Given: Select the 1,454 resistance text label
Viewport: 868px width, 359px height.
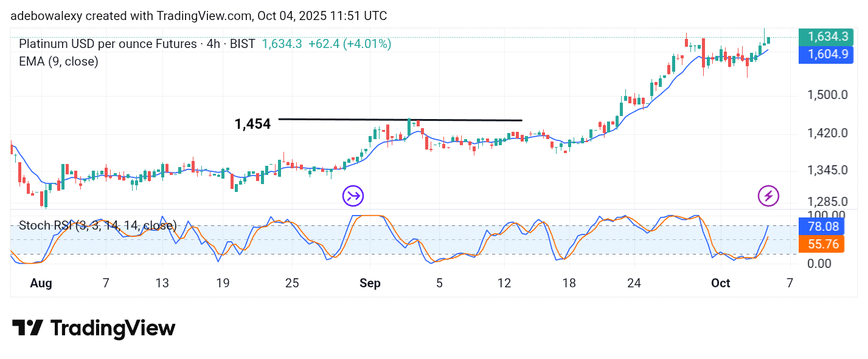Looking at the screenshot, I should pyautogui.click(x=252, y=125).
